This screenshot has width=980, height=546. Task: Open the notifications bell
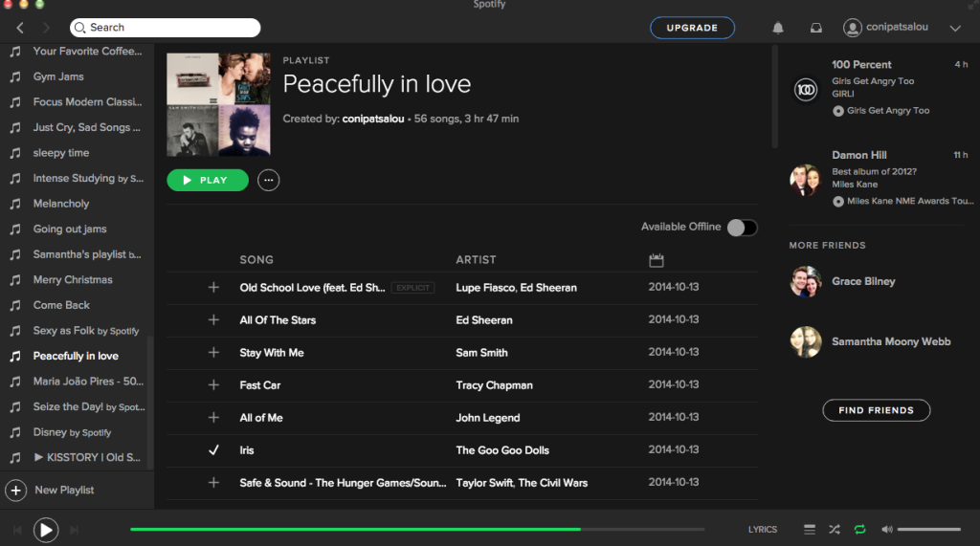point(777,28)
